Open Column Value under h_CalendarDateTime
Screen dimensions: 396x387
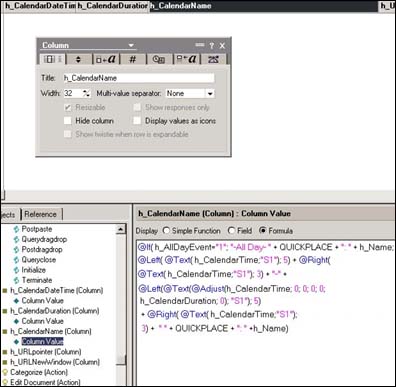(x=42, y=301)
